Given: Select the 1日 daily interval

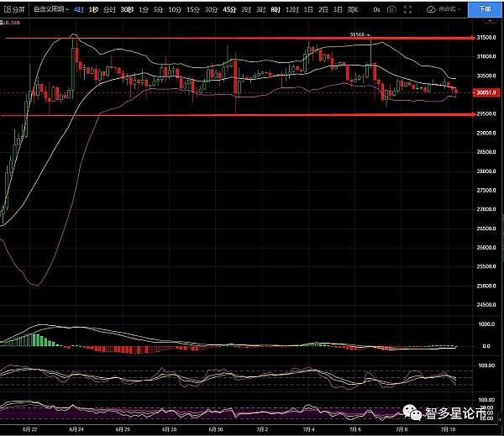Looking at the screenshot, I should (309, 9).
